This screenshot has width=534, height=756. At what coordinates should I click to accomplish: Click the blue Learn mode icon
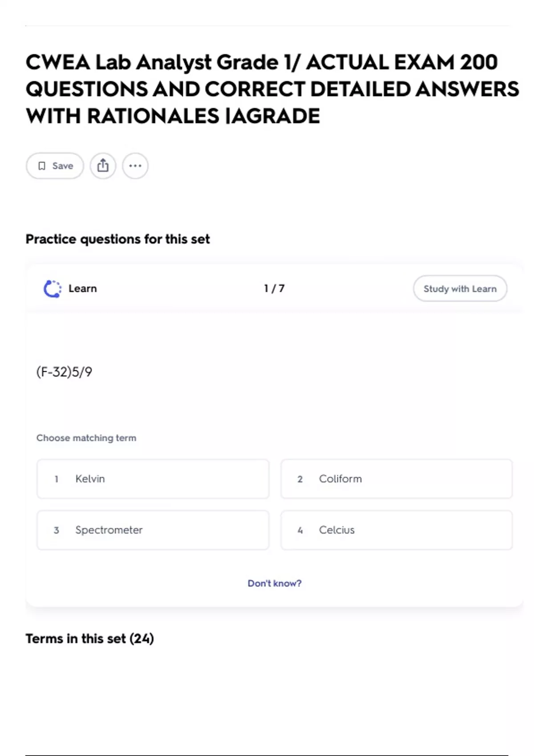pos(53,289)
